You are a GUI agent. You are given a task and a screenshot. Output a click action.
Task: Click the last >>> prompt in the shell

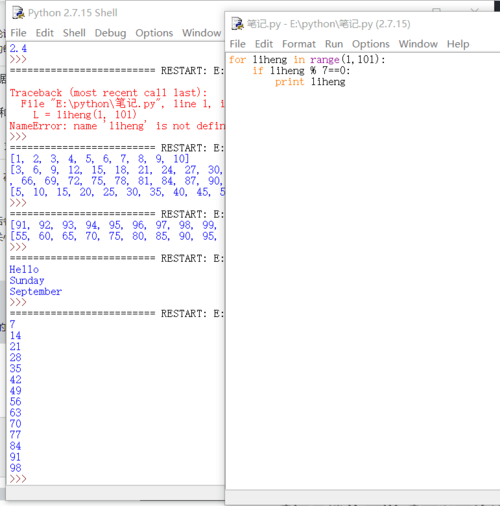(x=18, y=479)
